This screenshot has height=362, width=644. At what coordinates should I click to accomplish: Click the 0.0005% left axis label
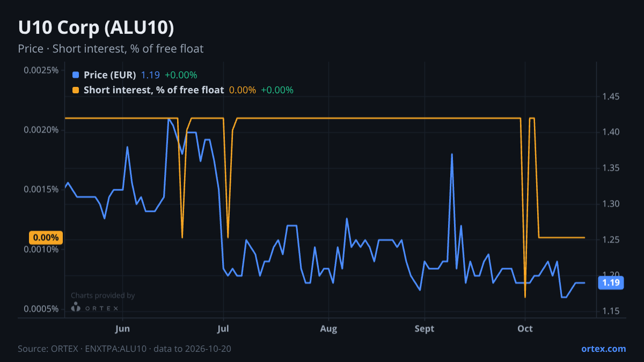pyautogui.click(x=41, y=309)
